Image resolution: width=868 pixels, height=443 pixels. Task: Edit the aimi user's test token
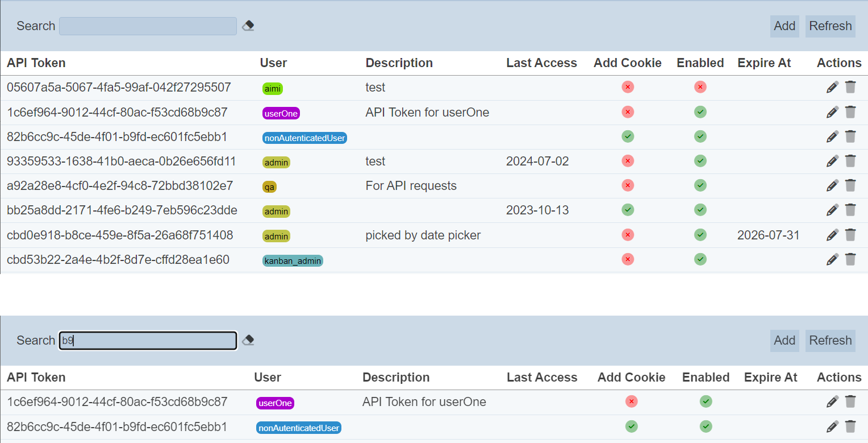point(832,87)
